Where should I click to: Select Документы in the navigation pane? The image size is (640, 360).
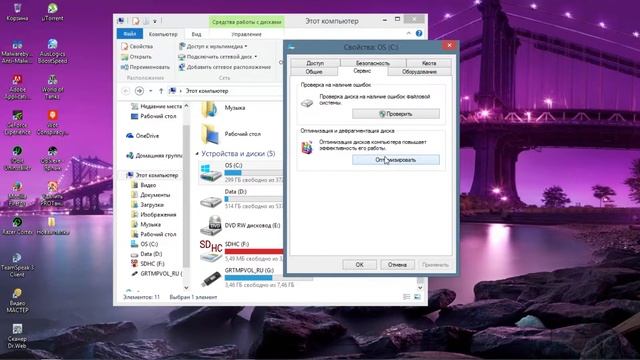coord(151,195)
